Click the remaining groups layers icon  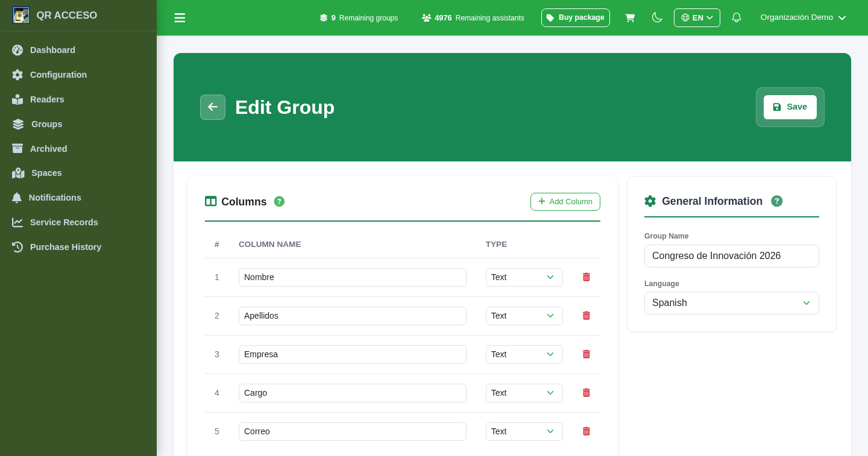[x=324, y=18]
